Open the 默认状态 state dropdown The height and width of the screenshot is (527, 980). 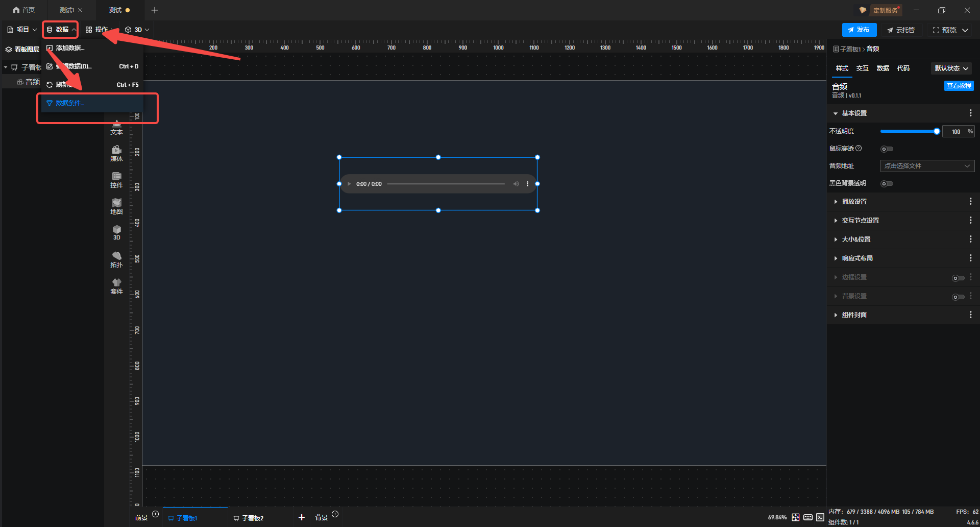point(951,68)
